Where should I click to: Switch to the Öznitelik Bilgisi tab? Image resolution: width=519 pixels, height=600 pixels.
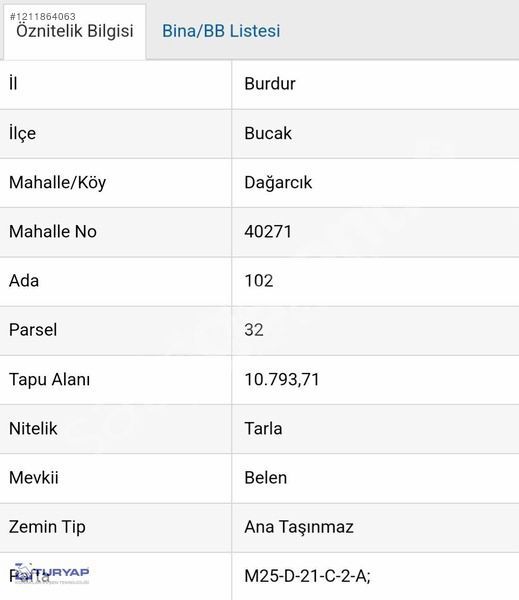point(75,31)
